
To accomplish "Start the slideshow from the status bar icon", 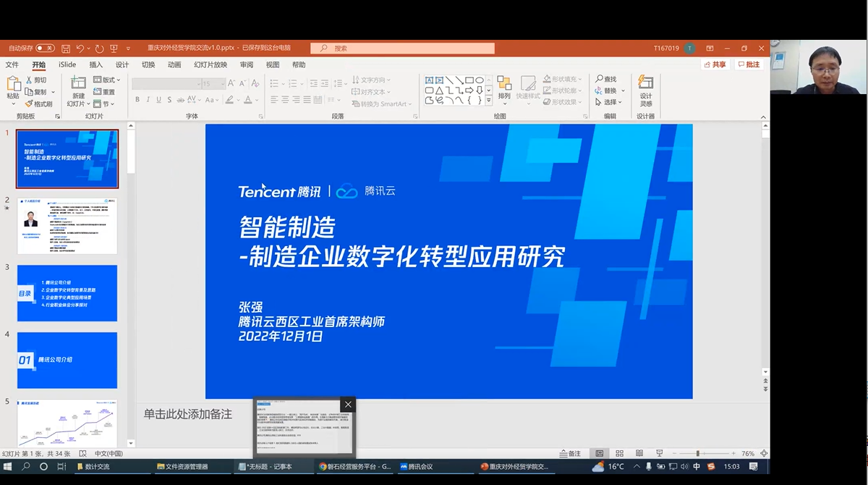I will [x=659, y=453].
